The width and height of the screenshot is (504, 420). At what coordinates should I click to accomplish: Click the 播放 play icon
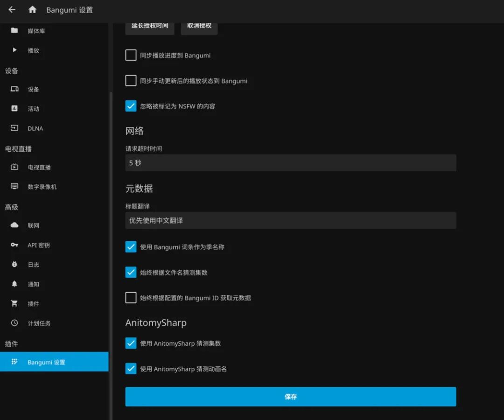click(14, 50)
